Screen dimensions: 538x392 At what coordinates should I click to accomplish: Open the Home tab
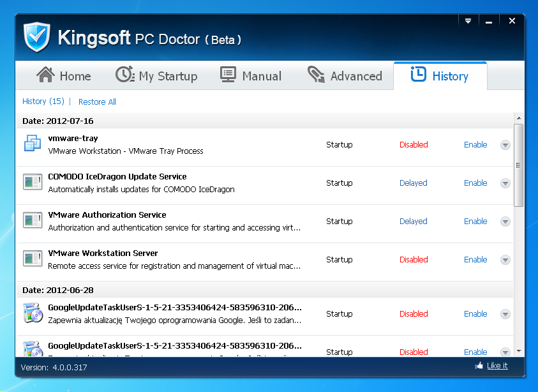click(x=64, y=75)
